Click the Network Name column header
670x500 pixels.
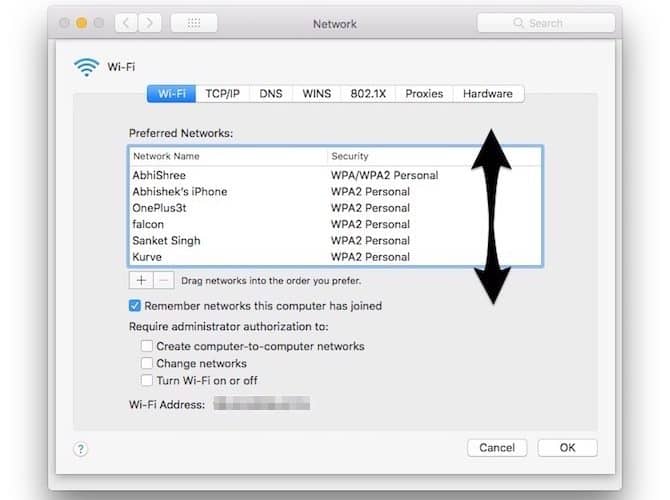pos(229,156)
